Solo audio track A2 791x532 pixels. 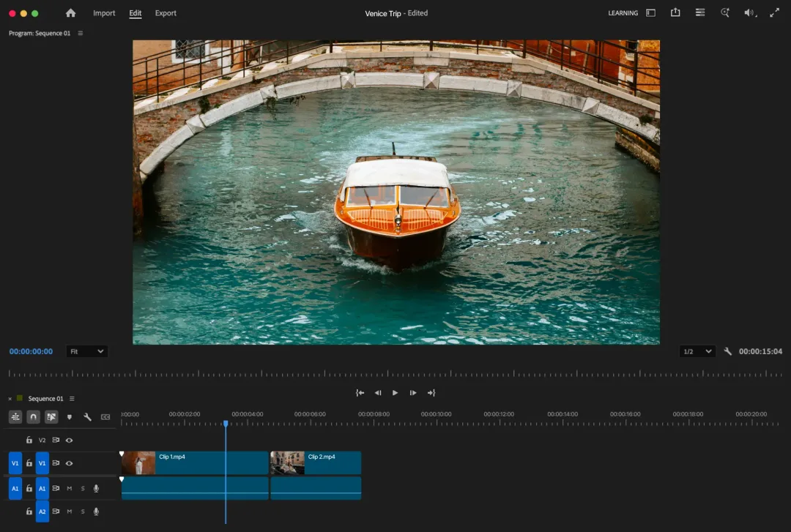pos(83,512)
